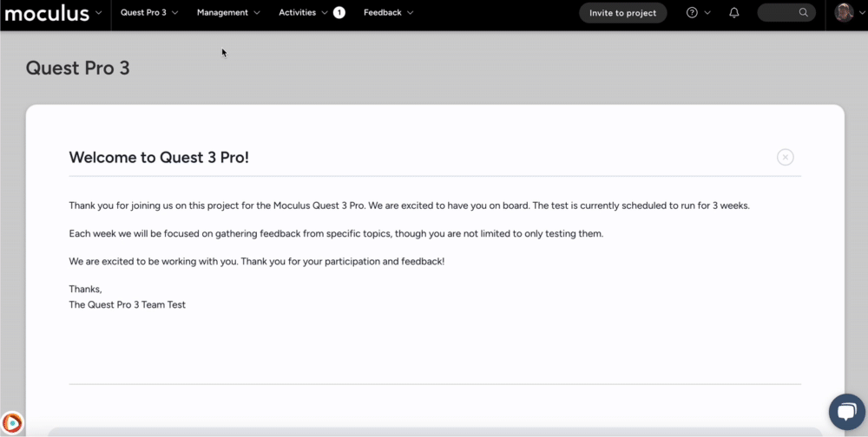Click the Management chevron arrow
This screenshot has width=868, height=437.
click(257, 13)
